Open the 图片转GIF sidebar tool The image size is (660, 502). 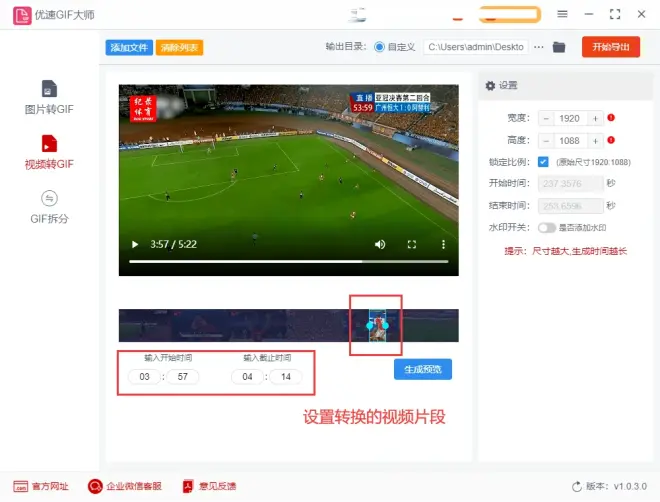[49, 98]
